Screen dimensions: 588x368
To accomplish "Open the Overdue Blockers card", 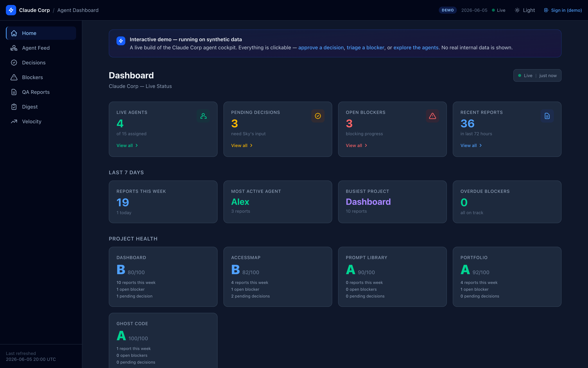I will pos(507,202).
